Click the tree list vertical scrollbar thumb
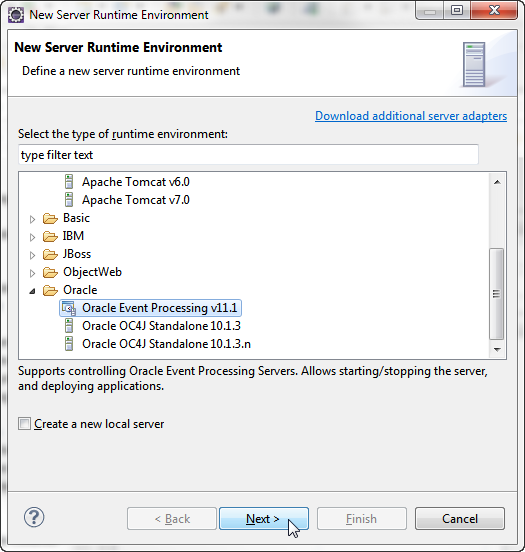Screen dimensions: 525x552 click(x=497, y=294)
